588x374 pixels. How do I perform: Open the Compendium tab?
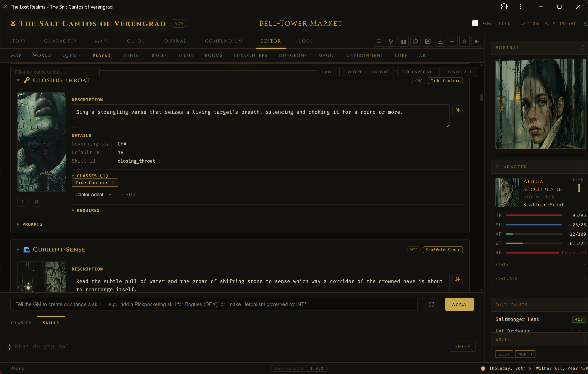click(224, 41)
